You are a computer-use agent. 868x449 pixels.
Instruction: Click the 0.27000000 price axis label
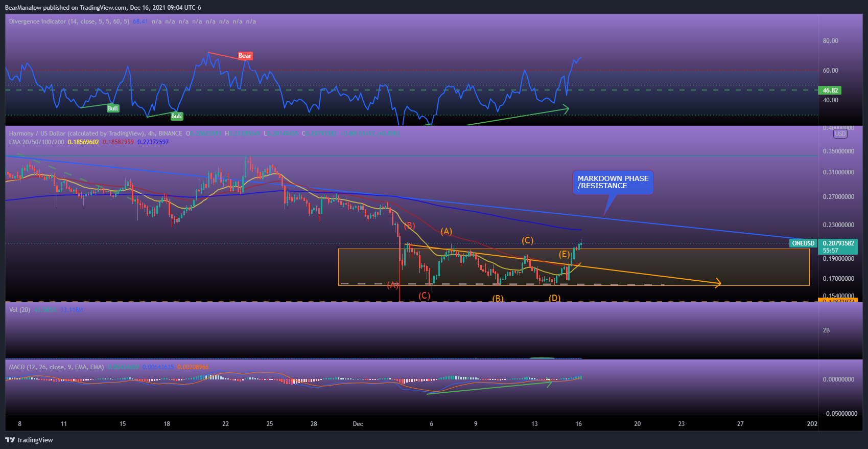point(838,197)
